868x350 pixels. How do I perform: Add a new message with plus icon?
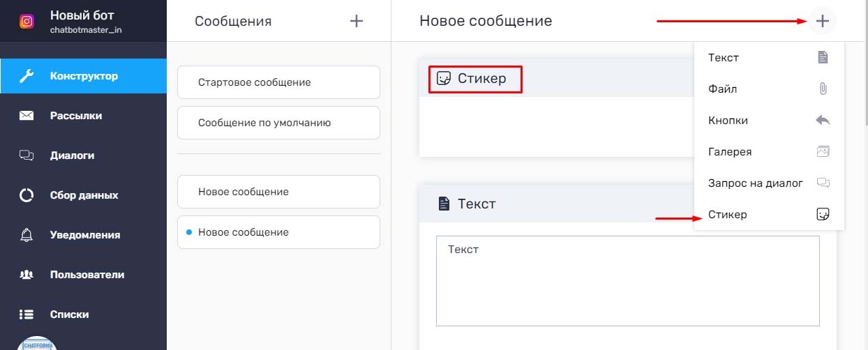357,21
